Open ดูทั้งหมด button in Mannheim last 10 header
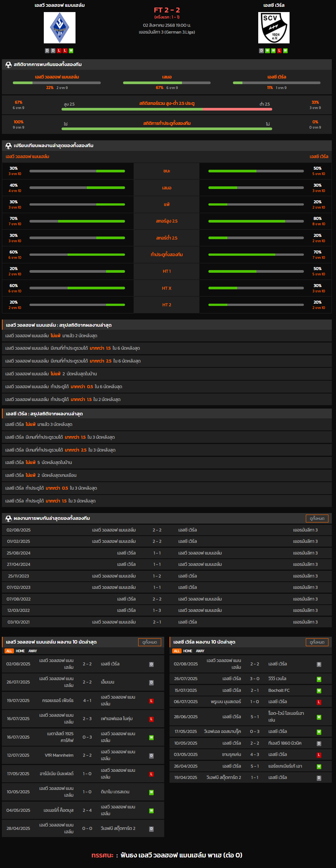The image size is (336, 868). [x=150, y=642]
